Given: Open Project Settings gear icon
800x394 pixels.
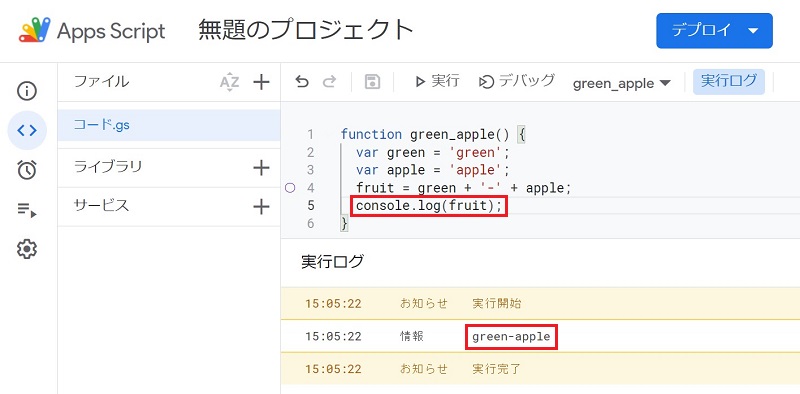Looking at the screenshot, I should [x=27, y=249].
